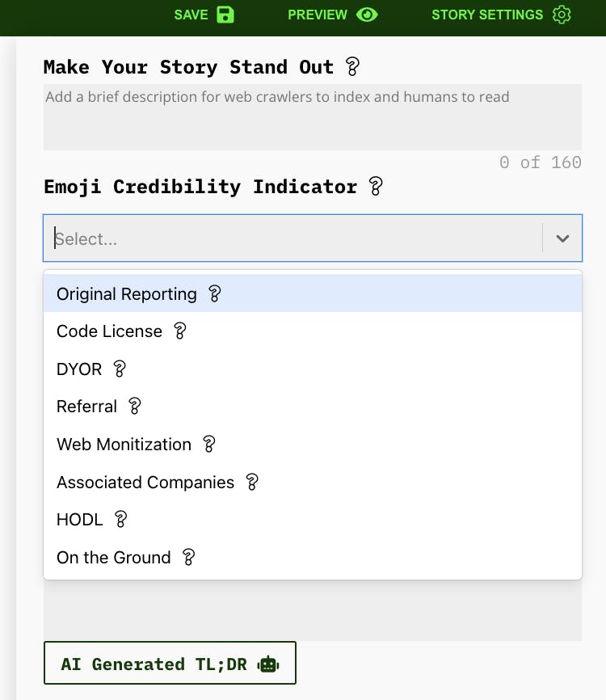Screen dimensions: 606x700
Task: Click the brief description text area
Action: pyautogui.click(x=313, y=116)
